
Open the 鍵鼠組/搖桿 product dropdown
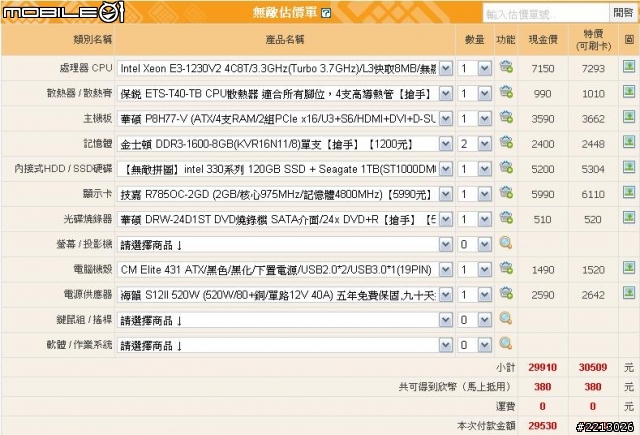(x=285, y=320)
